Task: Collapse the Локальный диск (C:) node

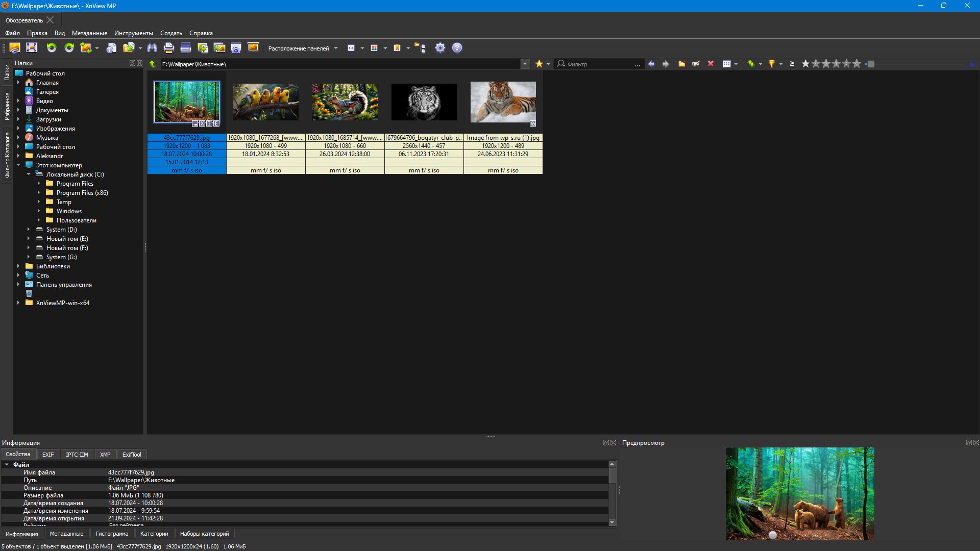Action: [x=29, y=174]
